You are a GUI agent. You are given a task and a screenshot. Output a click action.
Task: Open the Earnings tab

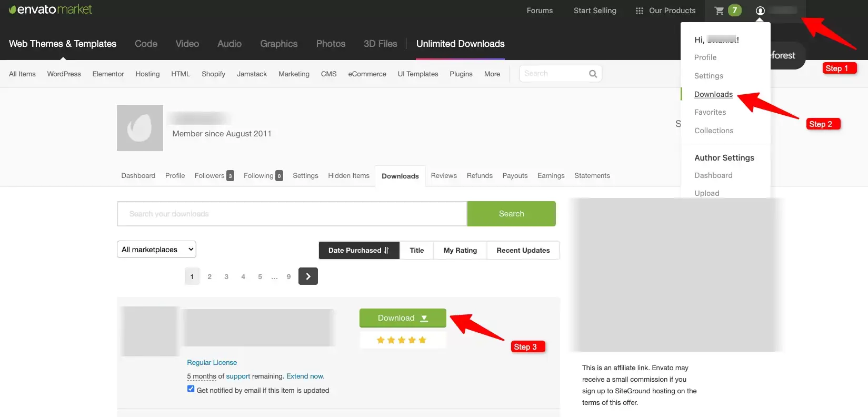(551, 176)
